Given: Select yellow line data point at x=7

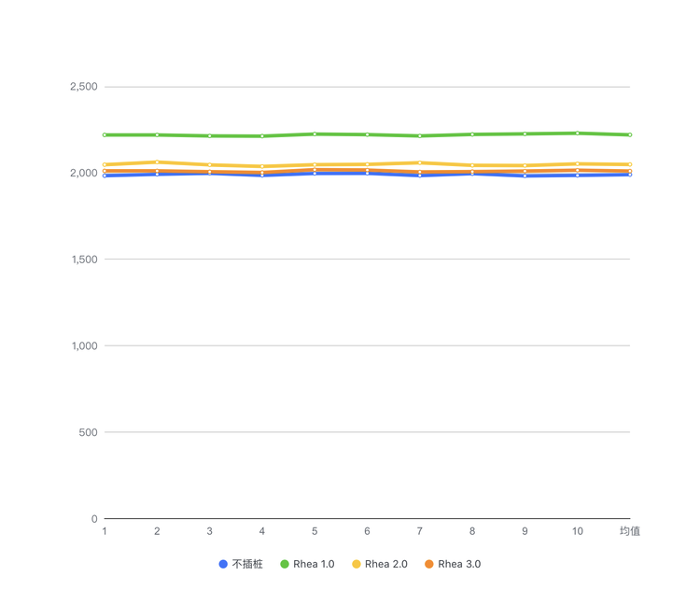Looking at the screenshot, I should (x=420, y=162).
